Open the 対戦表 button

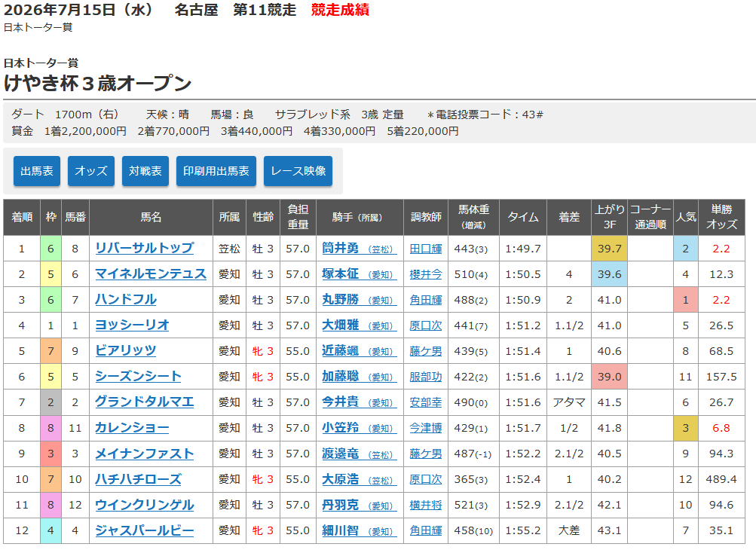click(x=145, y=171)
